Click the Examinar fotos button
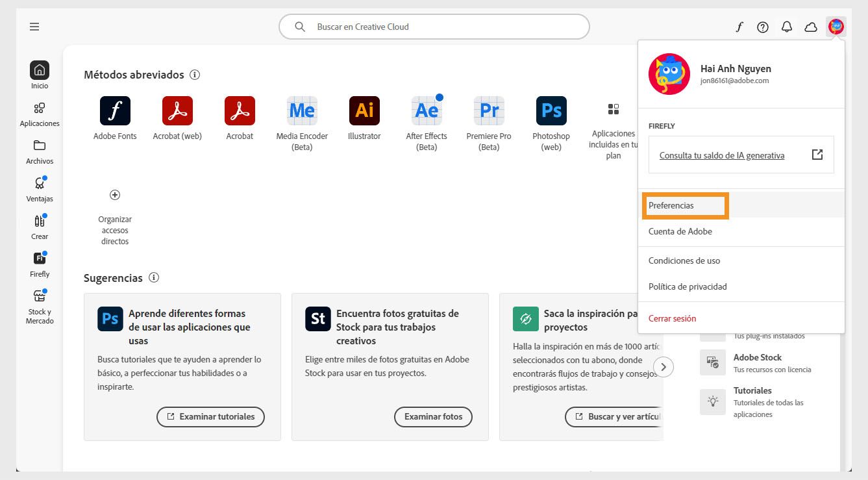Viewport: 868px width, 480px height. coord(433,416)
